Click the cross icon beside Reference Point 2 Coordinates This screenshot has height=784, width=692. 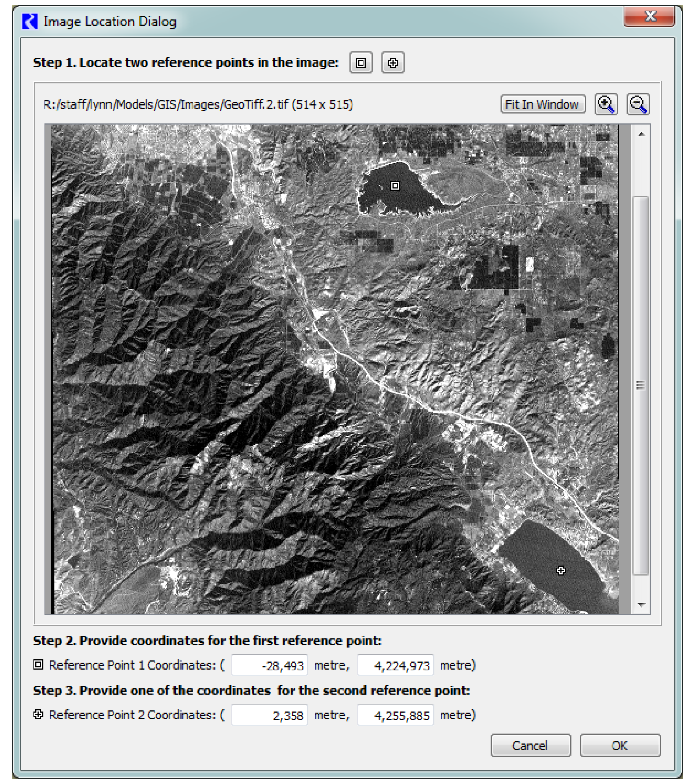tap(38, 715)
